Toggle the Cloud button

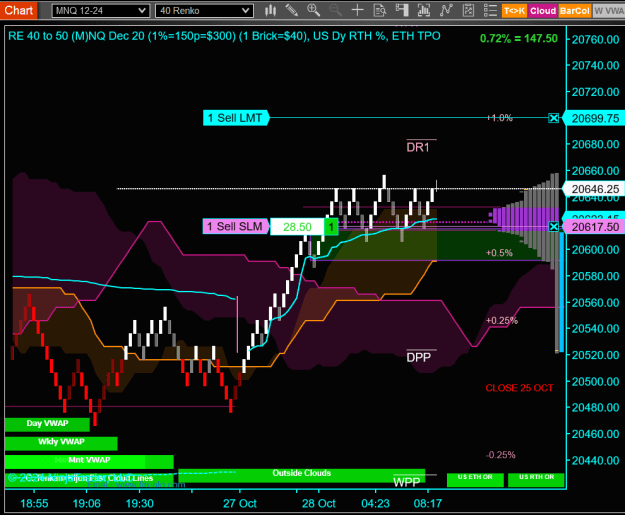point(542,11)
